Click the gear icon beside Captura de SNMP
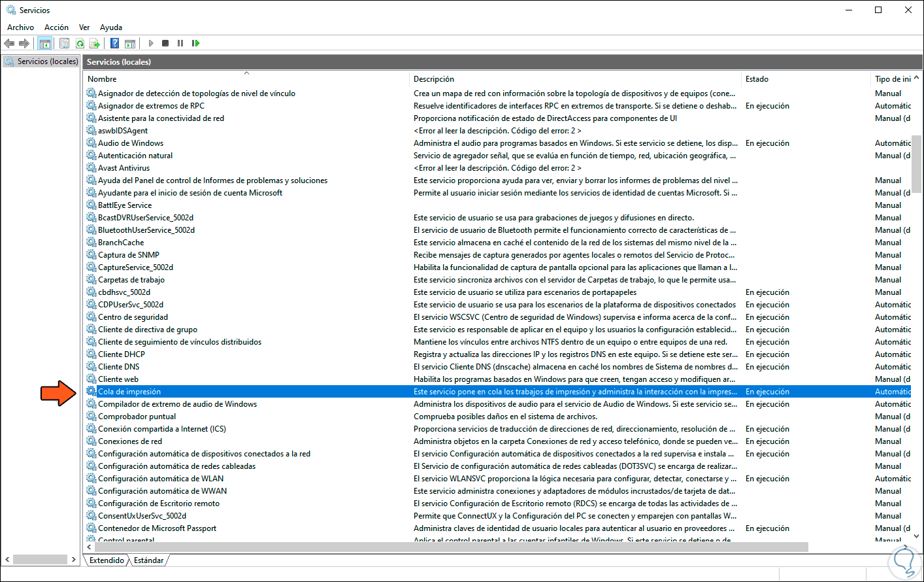This screenshot has width=924, height=582. tap(91, 255)
